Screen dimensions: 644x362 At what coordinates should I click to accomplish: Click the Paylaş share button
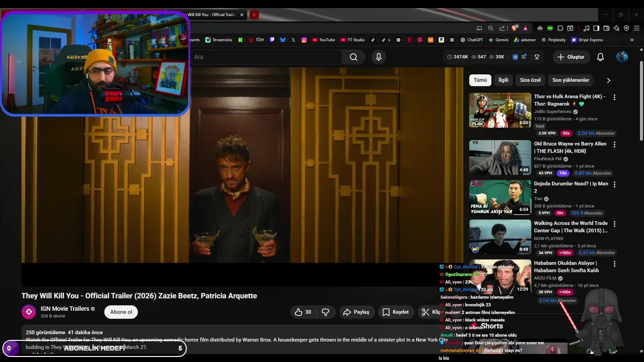356,312
